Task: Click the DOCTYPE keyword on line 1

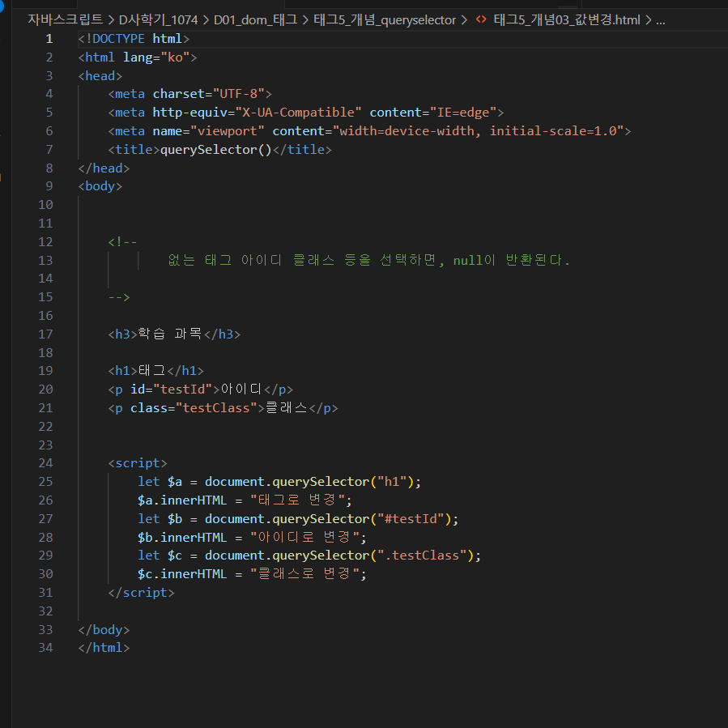Action: 118,39
